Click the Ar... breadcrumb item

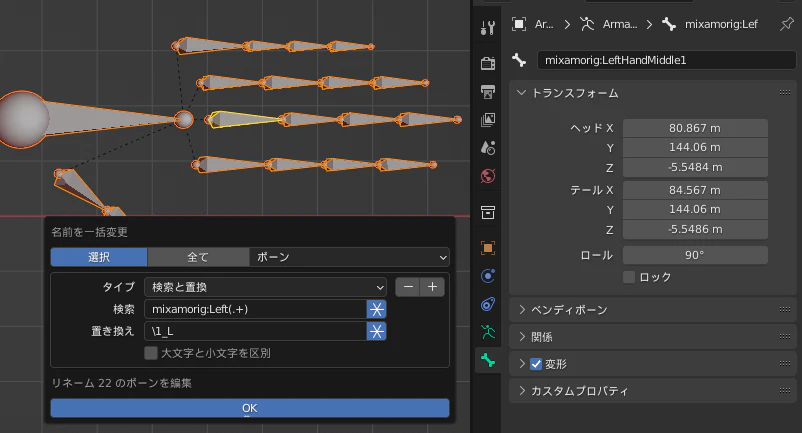tap(544, 24)
